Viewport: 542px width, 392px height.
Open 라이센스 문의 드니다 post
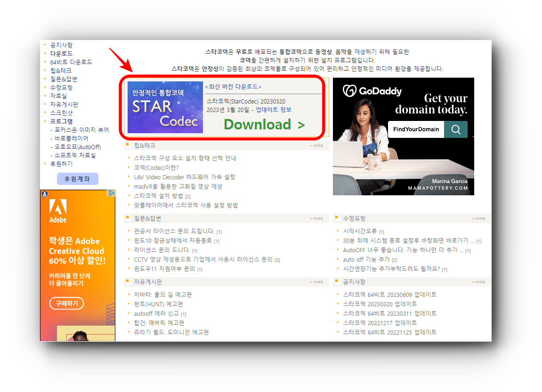pyautogui.click(x=162, y=250)
